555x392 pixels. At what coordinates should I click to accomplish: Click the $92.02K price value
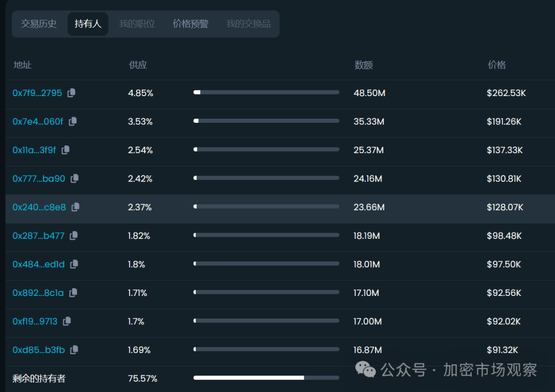point(504,321)
